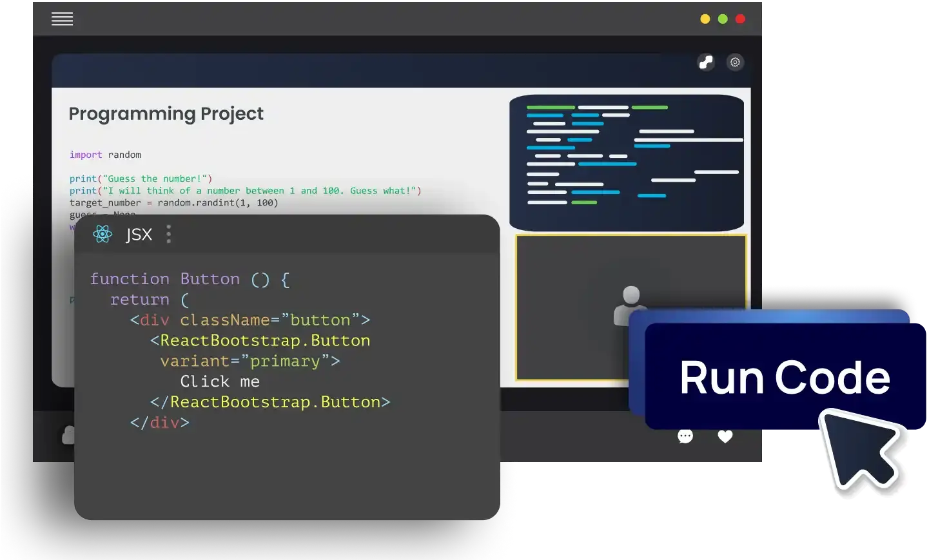Toggle the yellow window indicator dot

[705, 19]
